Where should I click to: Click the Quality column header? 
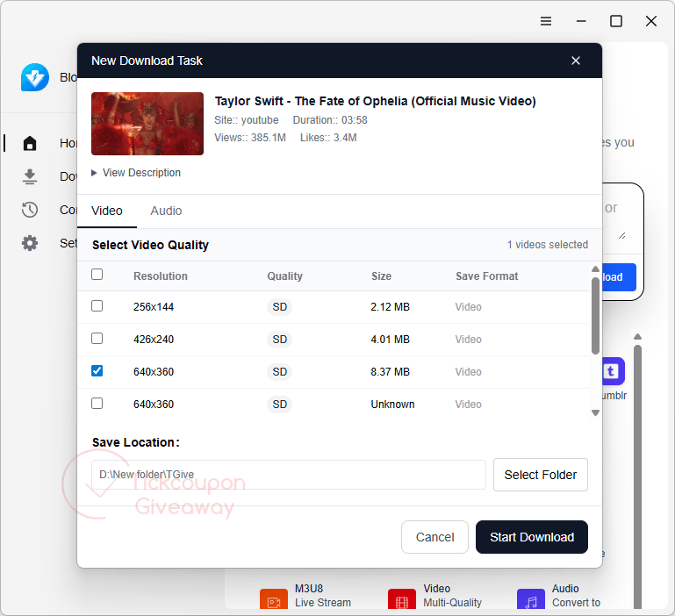point(284,276)
